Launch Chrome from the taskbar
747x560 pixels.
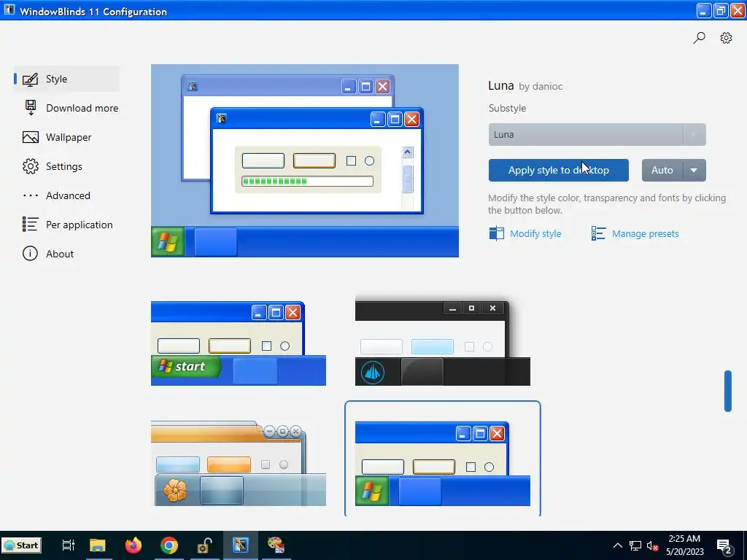[169, 545]
